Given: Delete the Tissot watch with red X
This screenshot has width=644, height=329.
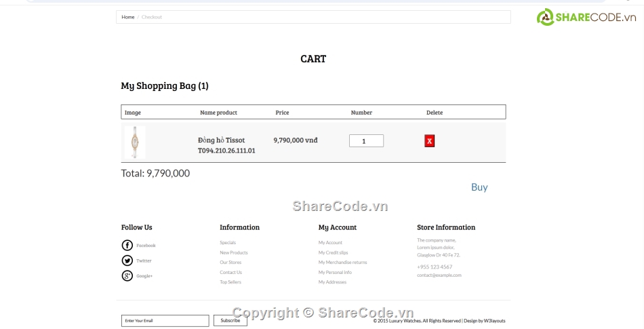Looking at the screenshot, I should pyautogui.click(x=429, y=141).
